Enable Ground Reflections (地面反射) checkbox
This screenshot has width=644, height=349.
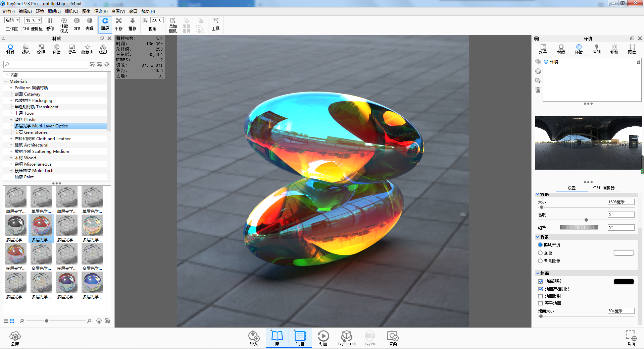click(x=540, y=296)
